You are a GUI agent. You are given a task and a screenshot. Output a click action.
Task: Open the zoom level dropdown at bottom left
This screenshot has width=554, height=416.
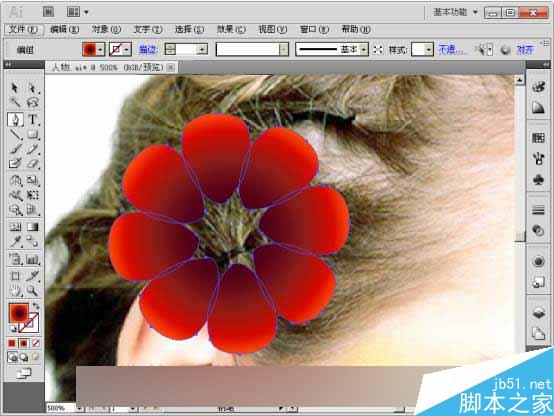(79, 409)
